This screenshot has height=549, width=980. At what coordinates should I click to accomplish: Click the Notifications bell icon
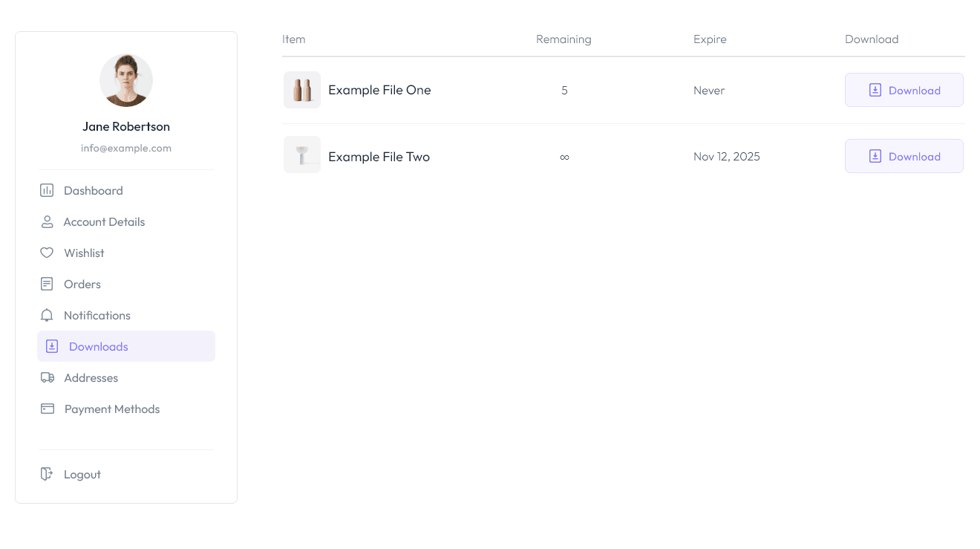(x=47, y=315)
